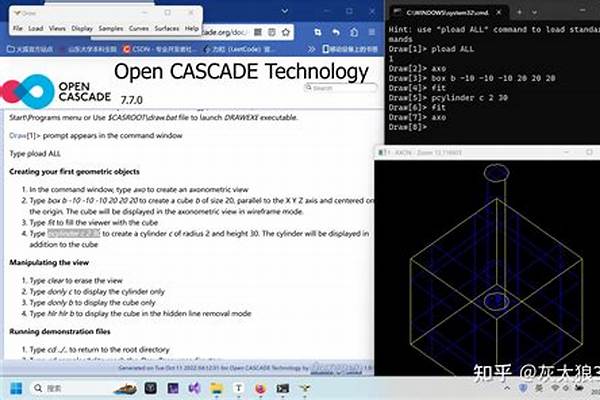The width and height of the screenshot is (600, 400).
Task: Click the 'Manipulating the view' heading
Action: (x=49, y=263)
